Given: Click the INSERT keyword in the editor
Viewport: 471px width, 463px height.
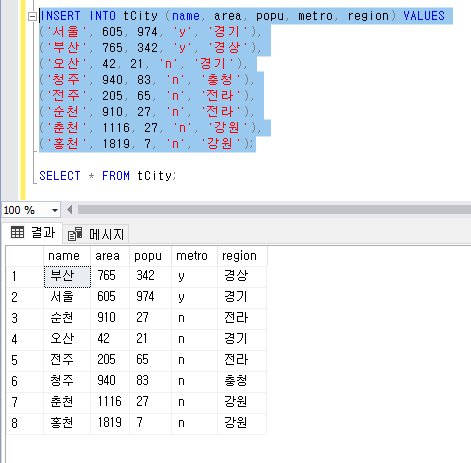Looking at the screenshot, I should pyautogui.click(x=60, y=16).
